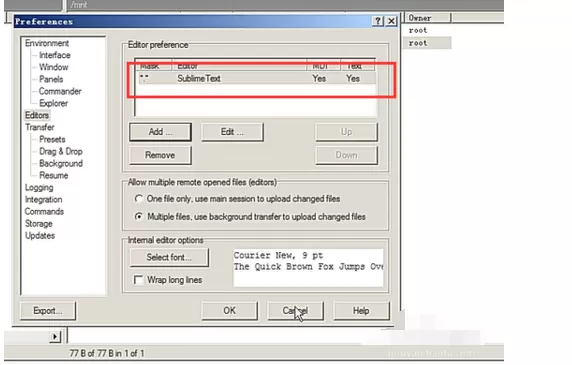Select Background under Transfer
The width and height of the screenshot is (572, 365).
61,163
